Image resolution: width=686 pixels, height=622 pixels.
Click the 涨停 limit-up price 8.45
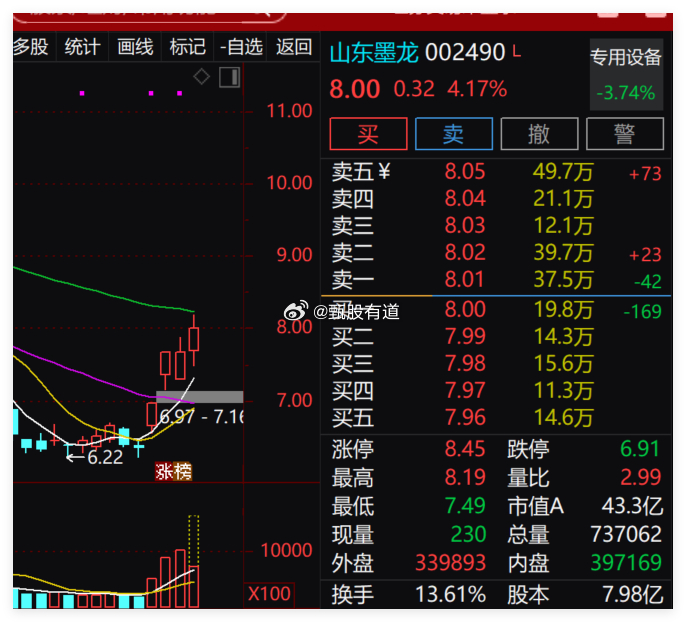(x=465, y=449)
